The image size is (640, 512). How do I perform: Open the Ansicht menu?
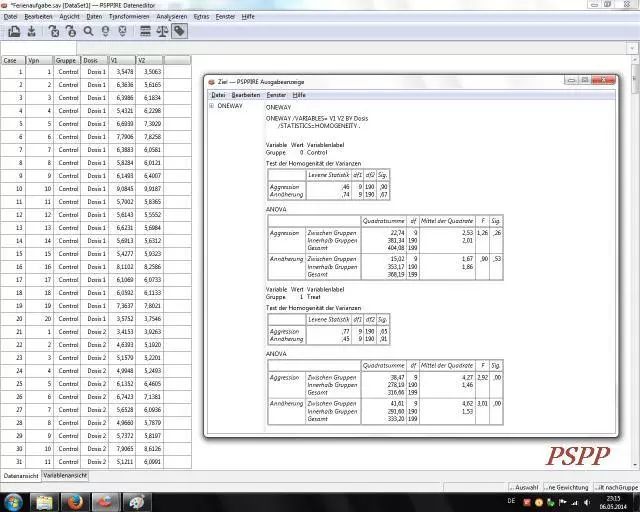[69, 17]
